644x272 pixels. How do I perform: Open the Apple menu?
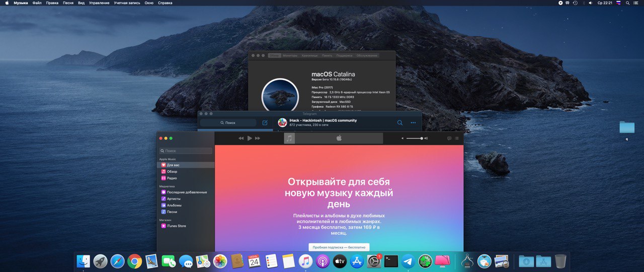click(7, 3)
